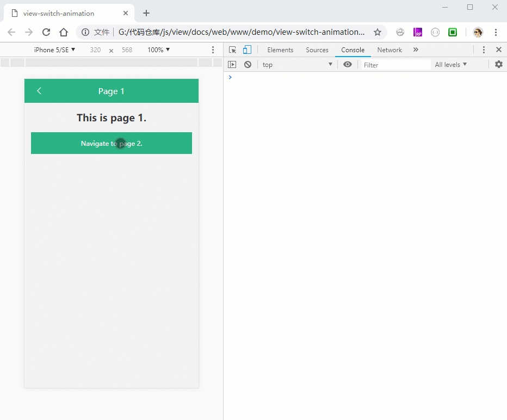
Task: Expand the 100% zoom dropdown
Action: tap(158, 50)
